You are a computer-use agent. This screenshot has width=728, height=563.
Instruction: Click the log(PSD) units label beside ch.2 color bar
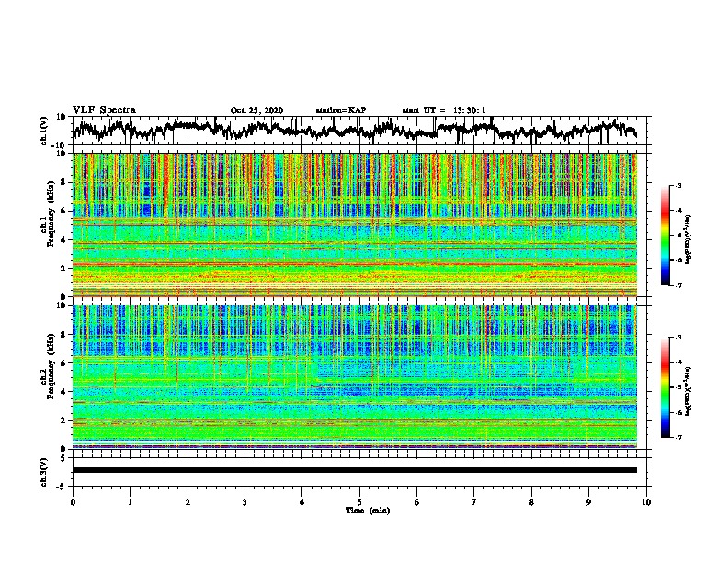(688, 391)
